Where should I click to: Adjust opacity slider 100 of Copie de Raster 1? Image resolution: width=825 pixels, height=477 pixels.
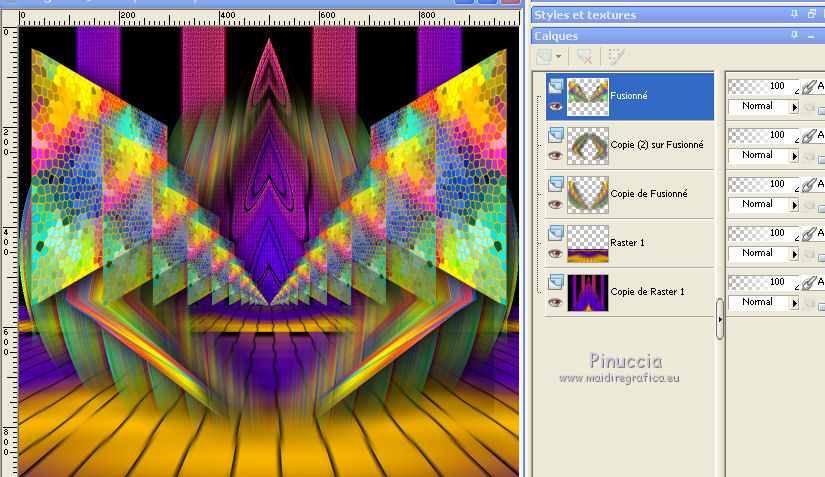pos(763,282)
